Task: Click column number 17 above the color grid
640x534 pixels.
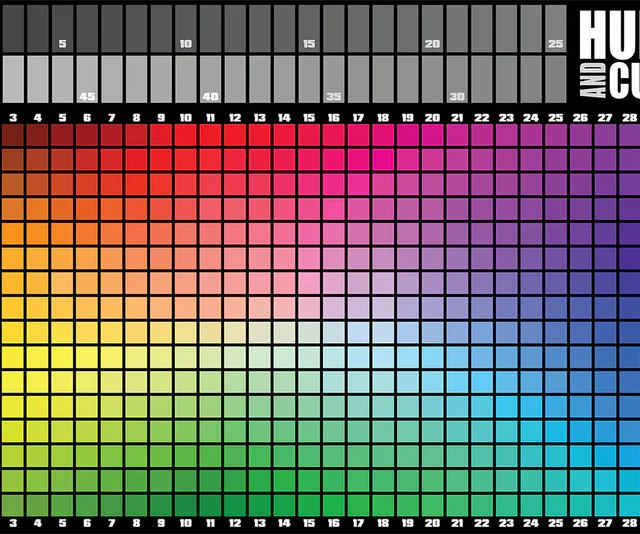Action: 358,118
